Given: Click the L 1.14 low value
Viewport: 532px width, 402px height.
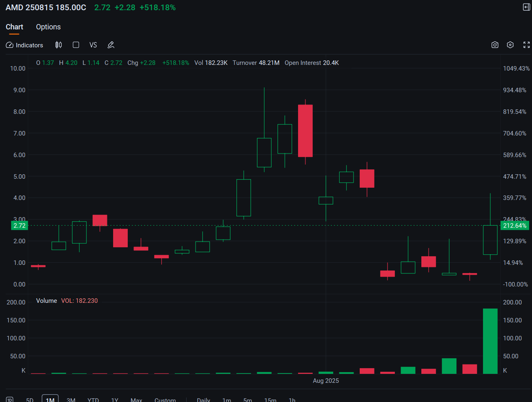Looking at the screenshot, I should pyautogui.click(x=91, y=63).
